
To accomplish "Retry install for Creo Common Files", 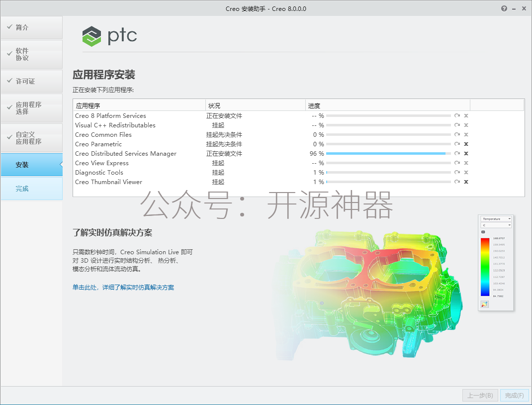I will click(x=457, y=135).
